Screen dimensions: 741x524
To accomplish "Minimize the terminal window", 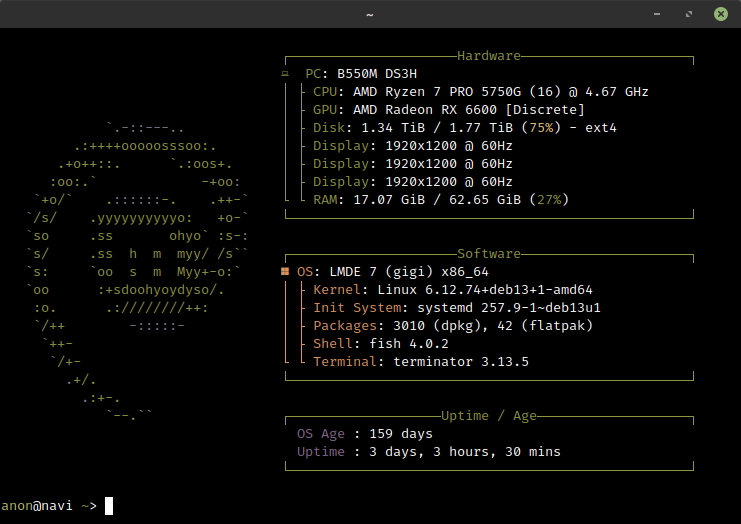I will click(656, 14).
